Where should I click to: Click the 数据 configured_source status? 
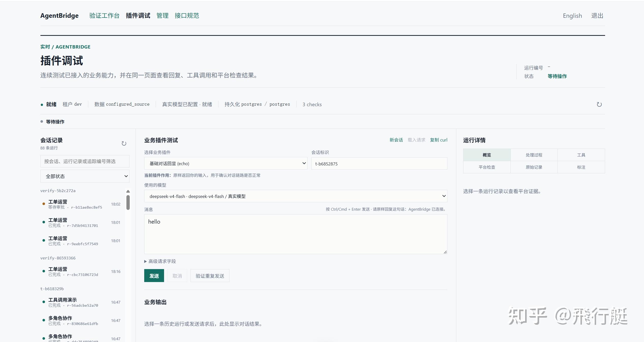pos(122,104)
